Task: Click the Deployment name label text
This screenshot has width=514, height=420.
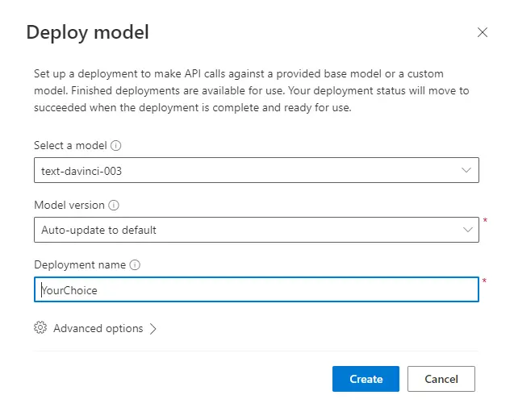Action: pos(80,265)
